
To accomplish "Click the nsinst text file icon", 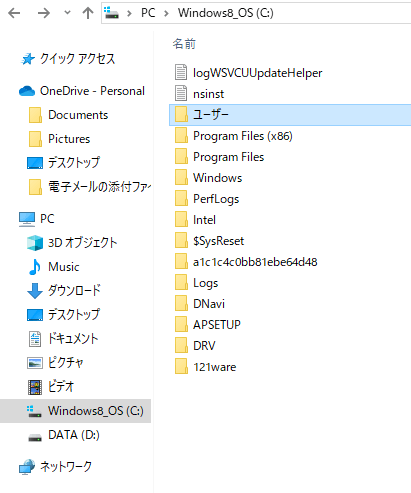I will (x=181, y=93).
